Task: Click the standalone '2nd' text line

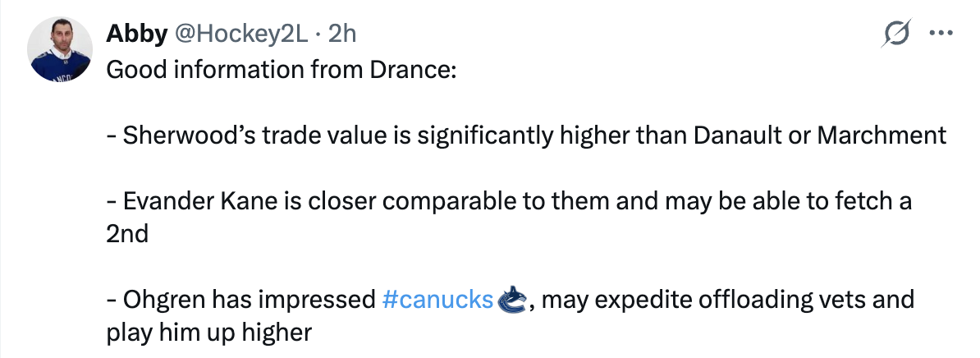Action: [127, 234]
